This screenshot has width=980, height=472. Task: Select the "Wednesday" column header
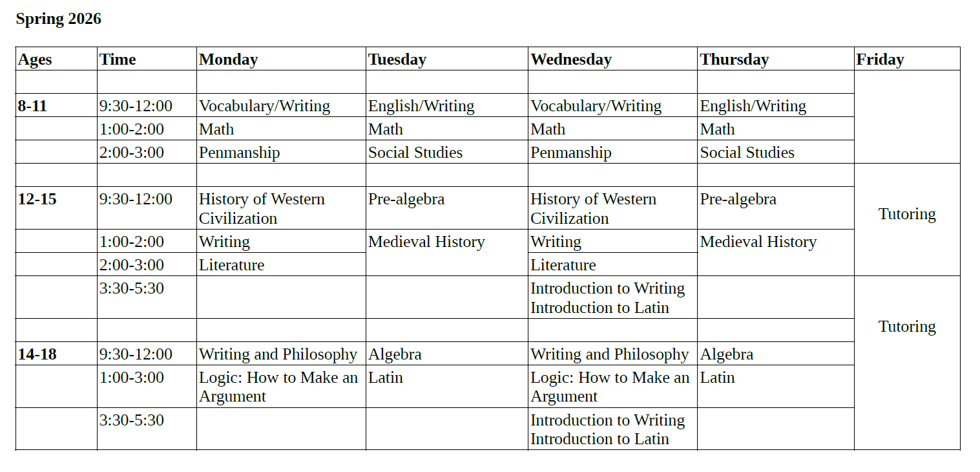click(571, 59)
